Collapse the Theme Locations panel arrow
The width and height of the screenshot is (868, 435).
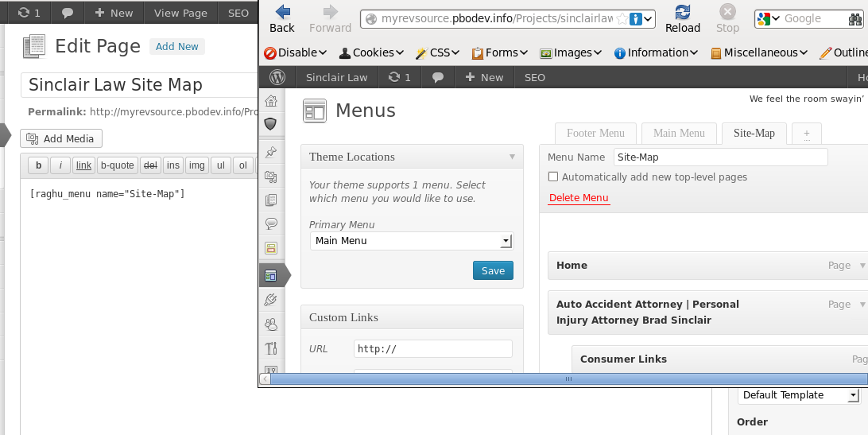pos(512,157)
